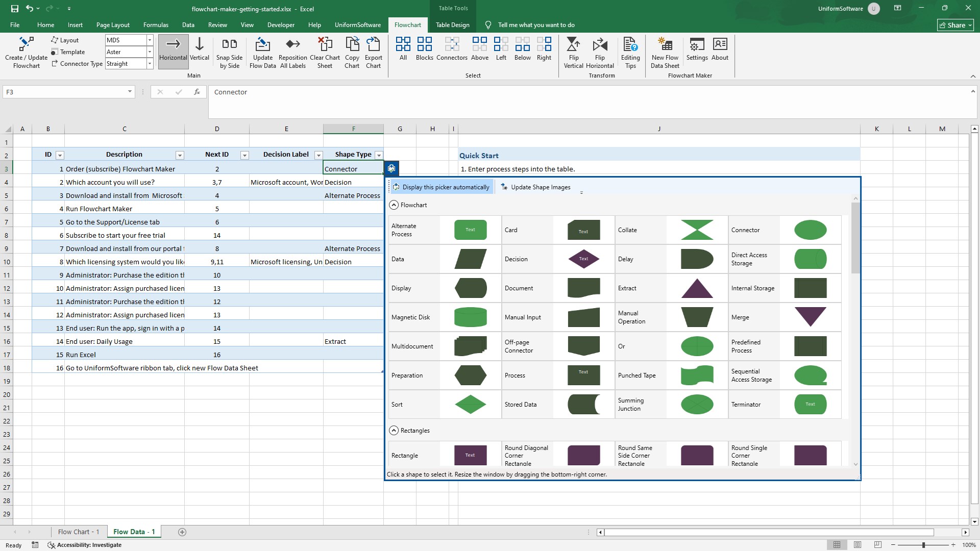Click the Share button
The height and width of the screenshot is (551, 980).
(x=955, y=25)
